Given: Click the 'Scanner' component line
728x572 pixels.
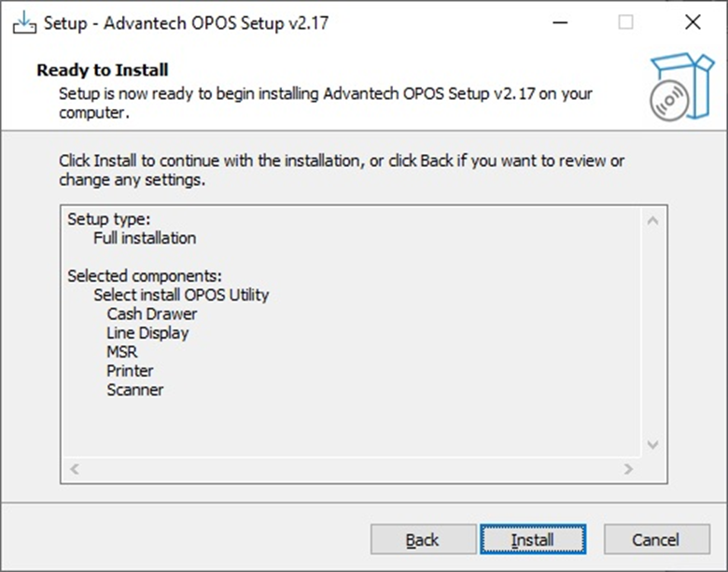Looking at the screenshot, I should (x=135, y=390).
